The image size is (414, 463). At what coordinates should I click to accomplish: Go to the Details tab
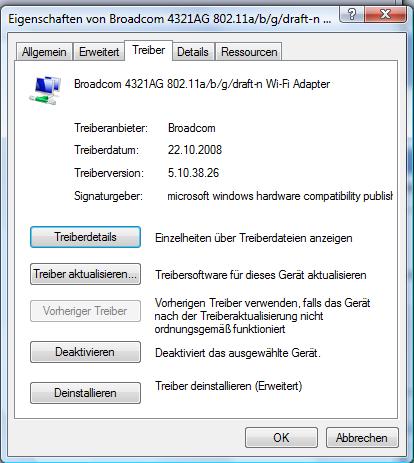[x=193, y=52]
